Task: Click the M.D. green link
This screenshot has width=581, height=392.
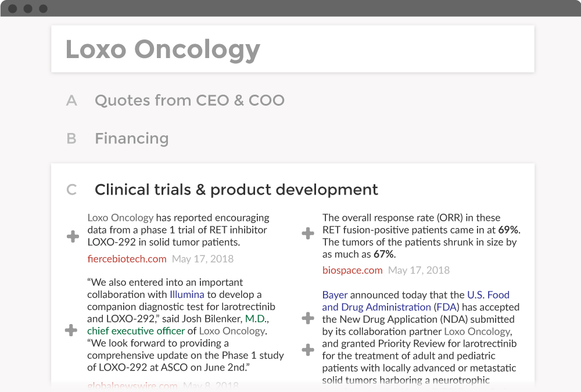Action: 255,319
